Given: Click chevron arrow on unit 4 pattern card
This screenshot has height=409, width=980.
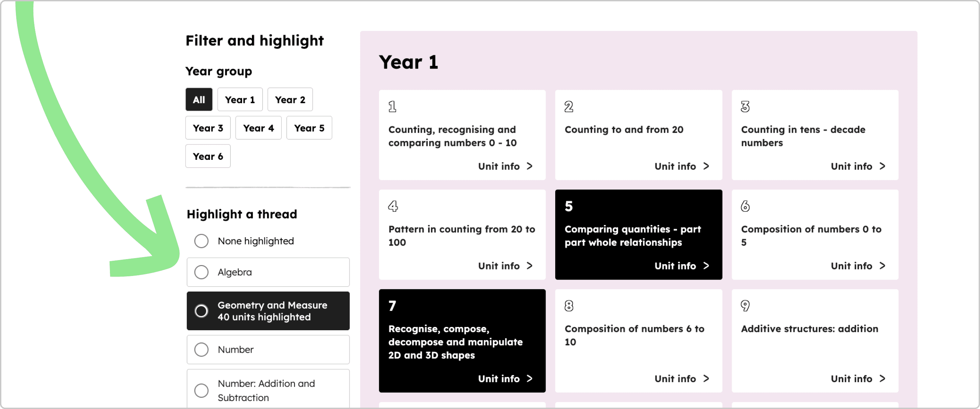Looking at the screenshot, I should 529,266.
